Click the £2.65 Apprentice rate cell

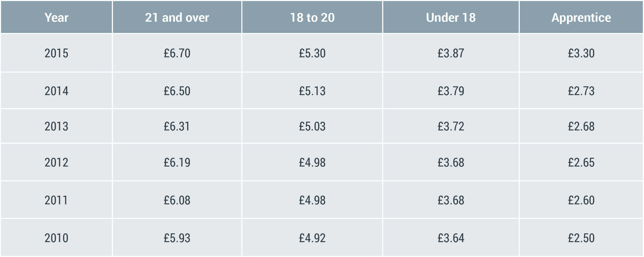click(x=581, y=163)
